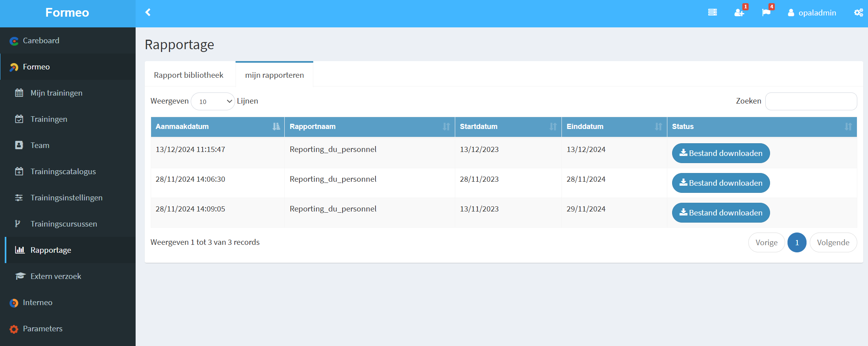Click the Rapportage bar chart icon

(20, 250)
